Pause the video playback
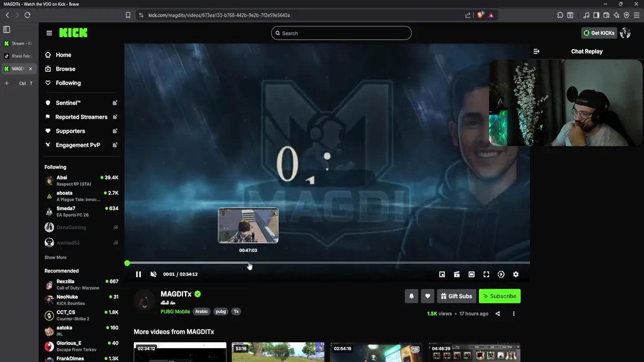The height and width of the screenshot is (362, 644). pyautogui.click(x=138, y=274)
